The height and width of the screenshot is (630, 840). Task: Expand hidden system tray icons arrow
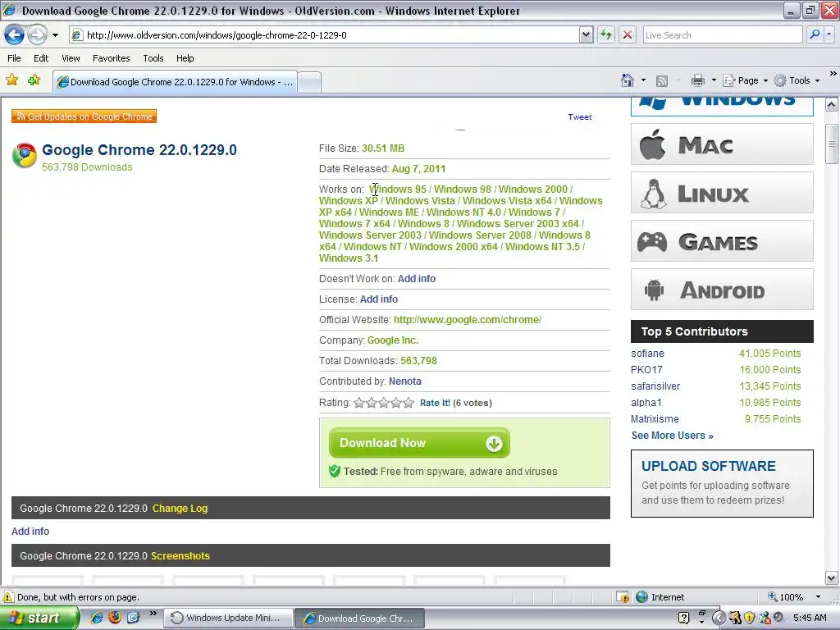pyautogui.click(x=719, y=618)
